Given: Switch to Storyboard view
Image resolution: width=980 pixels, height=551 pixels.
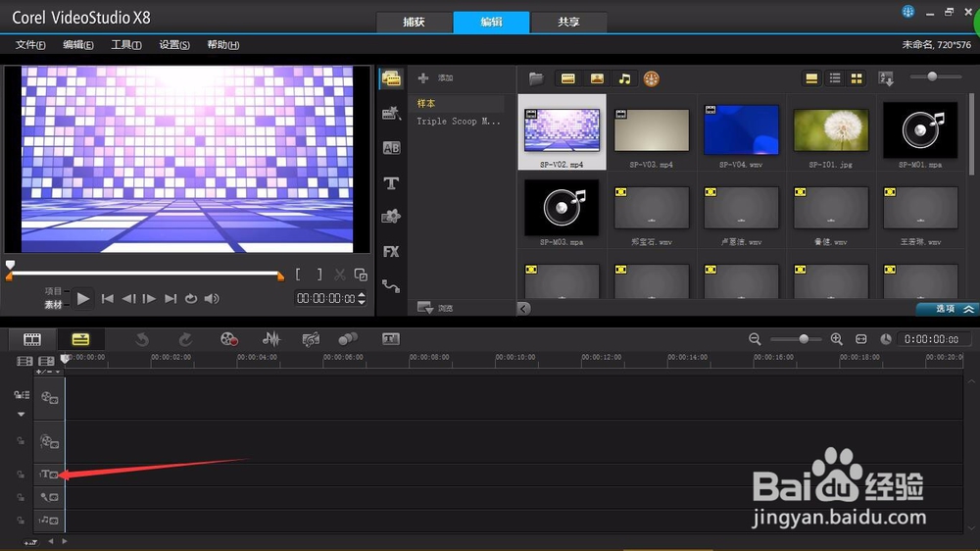Looking at the screenshot, I should [x=32, y=339].
